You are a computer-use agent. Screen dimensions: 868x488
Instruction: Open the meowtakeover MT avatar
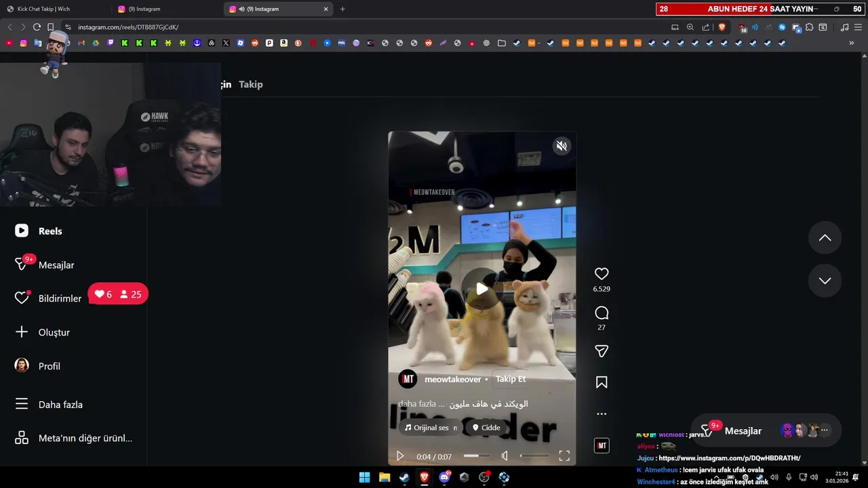click(408, 380)
